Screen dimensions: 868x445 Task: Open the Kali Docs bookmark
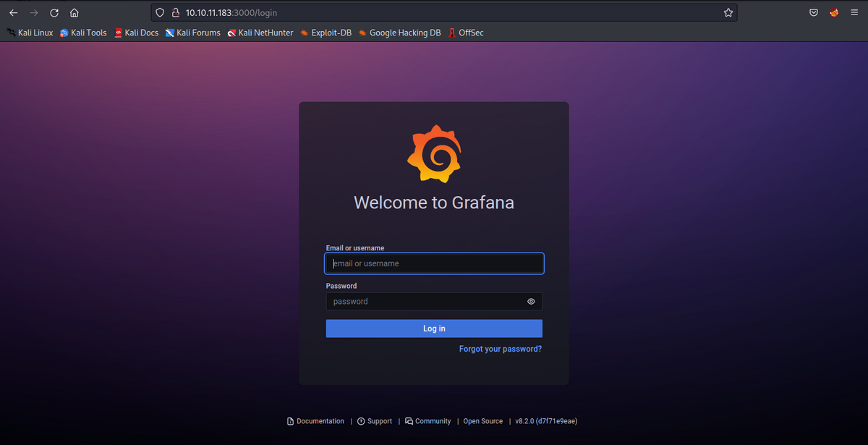tap(136, 33)
